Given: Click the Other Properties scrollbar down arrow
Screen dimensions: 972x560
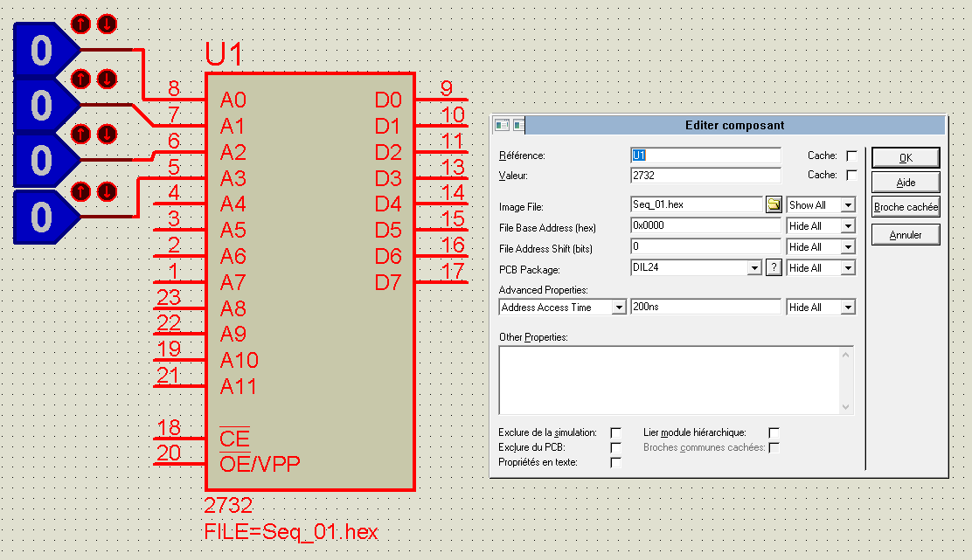Looking at the screenshot, I should [845, 407].
